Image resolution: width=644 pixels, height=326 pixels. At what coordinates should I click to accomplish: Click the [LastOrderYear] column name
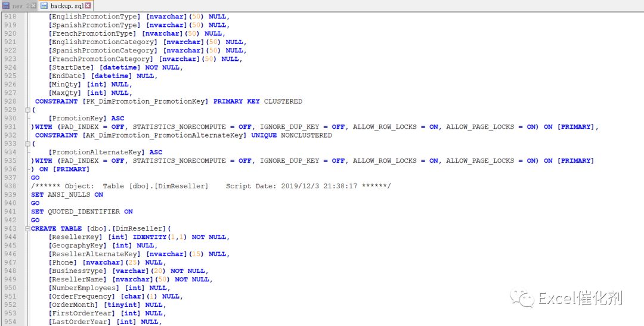pyautogui.click(x=80, y=321)
